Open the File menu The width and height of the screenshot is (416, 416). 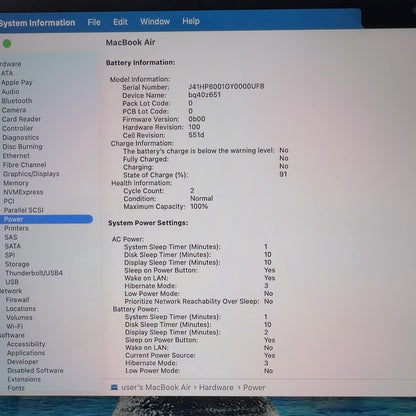pyautogui.click(x=94, y=22)
